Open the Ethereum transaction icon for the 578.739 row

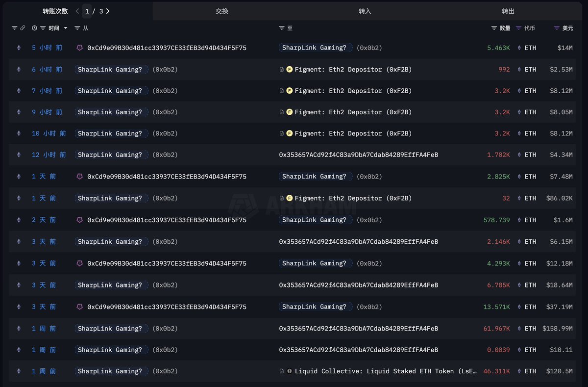click(19, 220)
